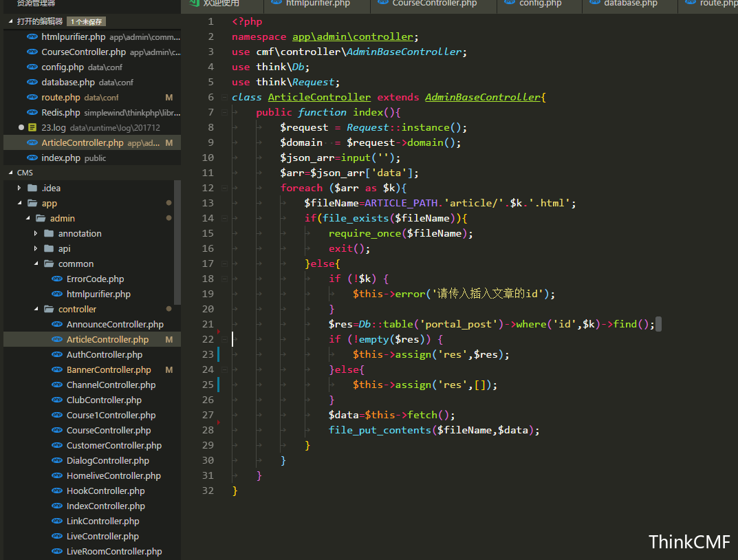This screenshot has height=560, width=738.
Task: Open the unsaved 23.log file
Action: [x=92, y=127]
